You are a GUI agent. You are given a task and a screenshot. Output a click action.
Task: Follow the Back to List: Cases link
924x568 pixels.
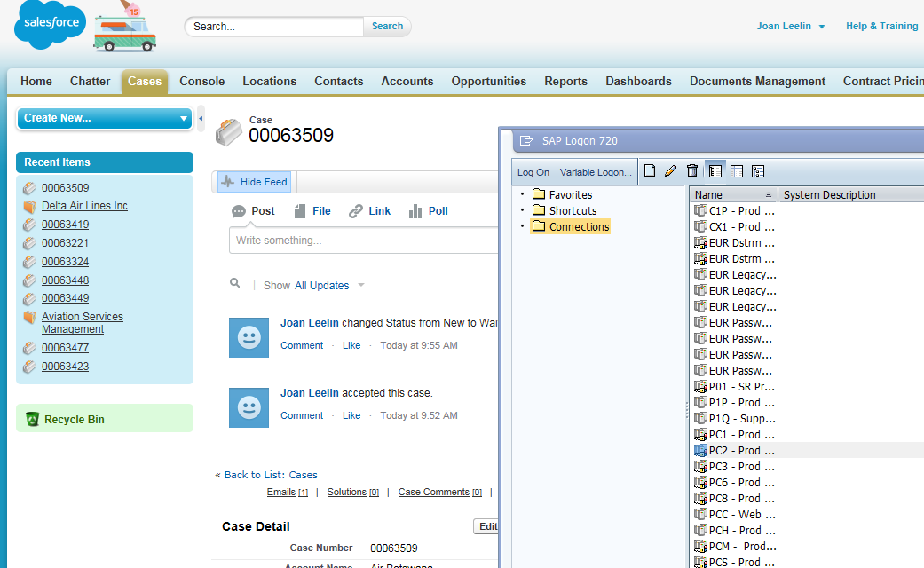[x=271, y=475]
